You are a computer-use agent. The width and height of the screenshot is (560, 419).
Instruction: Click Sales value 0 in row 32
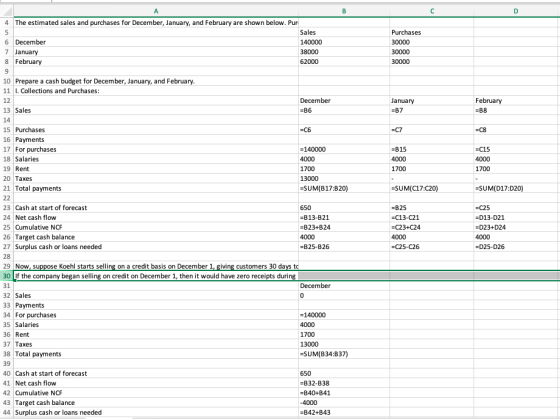coord(344,295)
